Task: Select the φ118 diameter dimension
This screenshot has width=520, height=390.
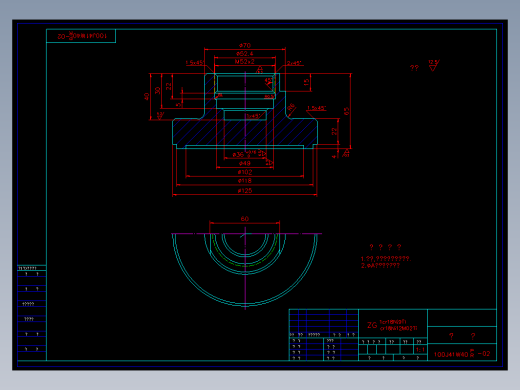Action: coord(245,181)
